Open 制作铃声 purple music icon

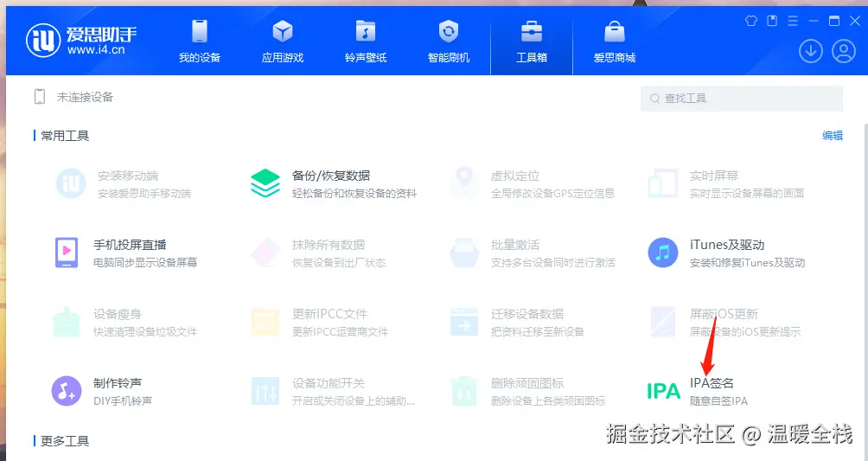(67, 391)
